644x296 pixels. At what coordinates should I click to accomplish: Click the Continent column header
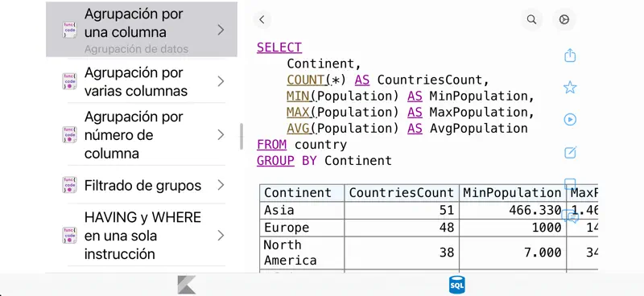pos(302,192)
